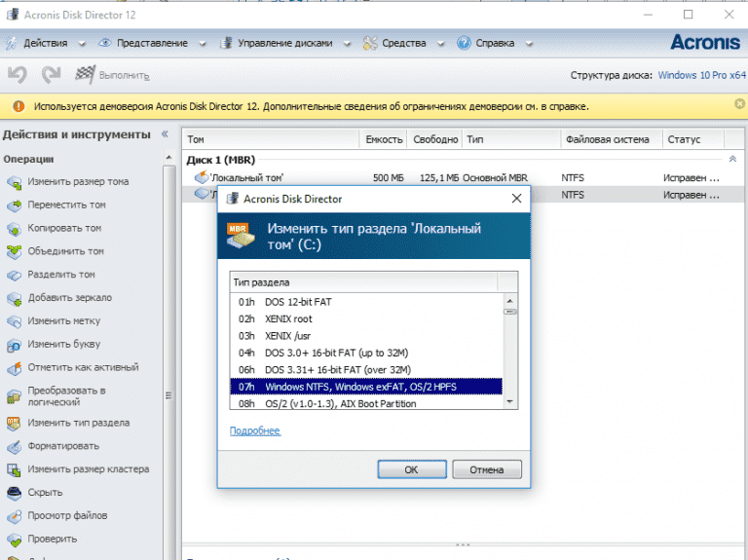Click the Изменить размер тома icon
This screenshot has height=560, width=748.
[x=15, y=182]
